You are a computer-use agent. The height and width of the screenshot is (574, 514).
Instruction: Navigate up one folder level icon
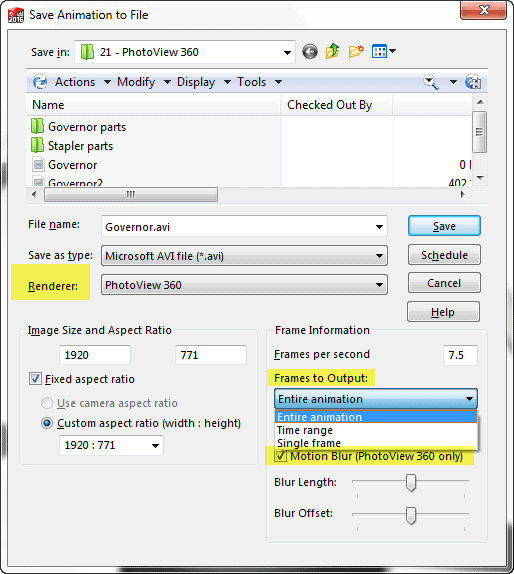tap(332, 51)
